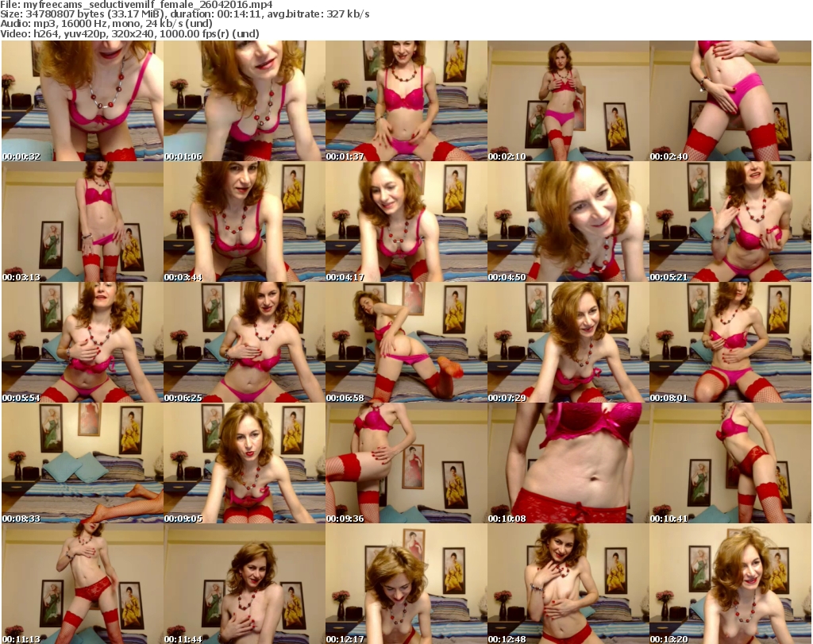This screenshot has width=813, height=644.
Task: Open the thumbnail stamped 00:11:44
Action: point(245,584)
